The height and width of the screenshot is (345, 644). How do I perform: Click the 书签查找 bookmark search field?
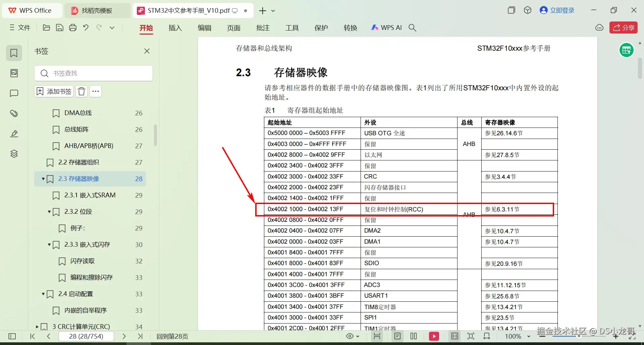[94, 73]
